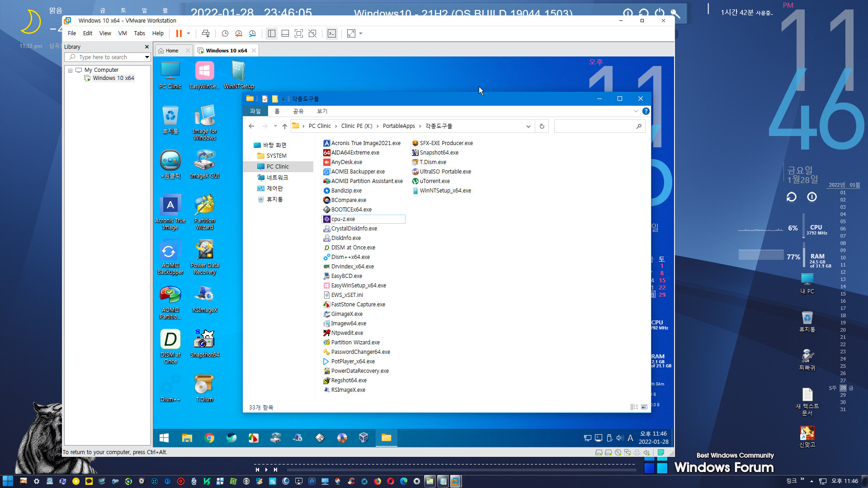Click Send Ctrl+Alt+Del toolbar icon
This screenshot has height=488, width=868.
tap(206, 33)
